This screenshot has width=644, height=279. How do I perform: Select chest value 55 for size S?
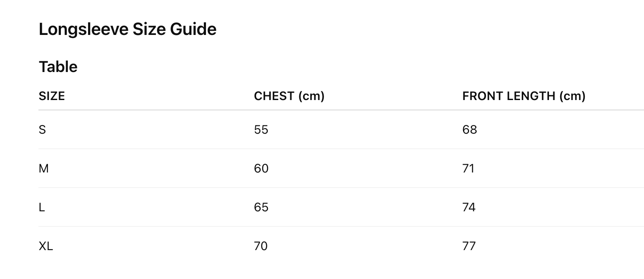pyautogui.click(x=261, y=129)
